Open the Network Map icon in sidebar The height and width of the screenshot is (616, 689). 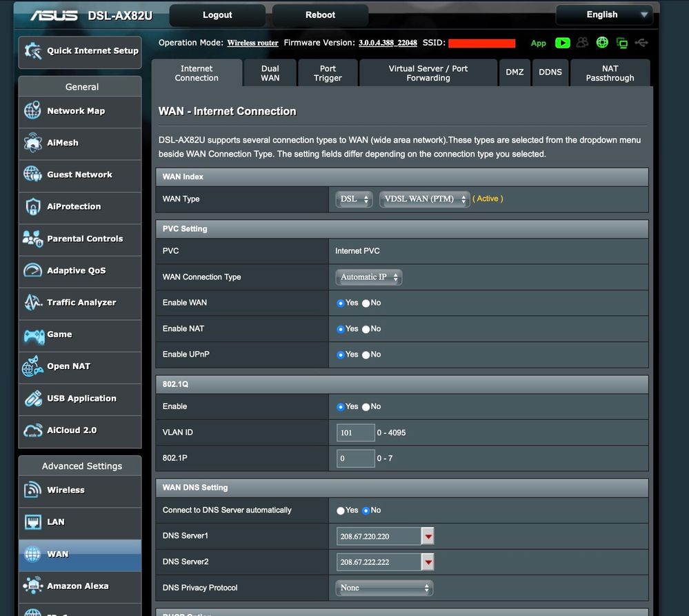pyautogui.click(x=32, y=111)
